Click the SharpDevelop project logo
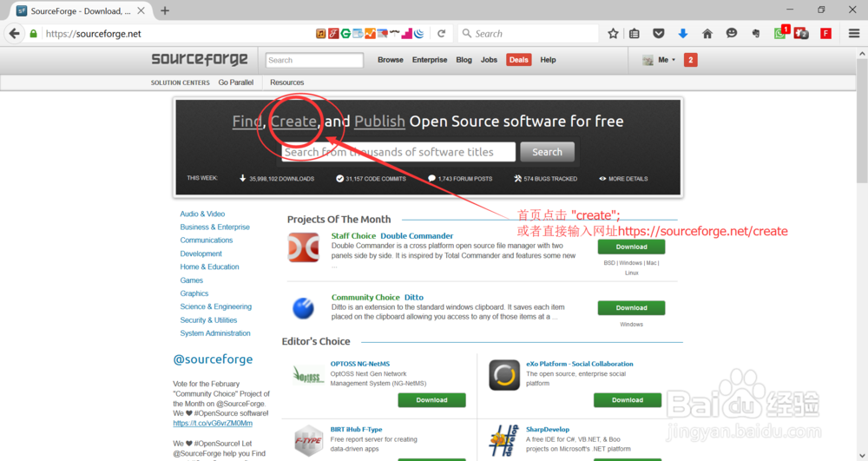Viewport: 868px width, 461px height. point(503,440)
